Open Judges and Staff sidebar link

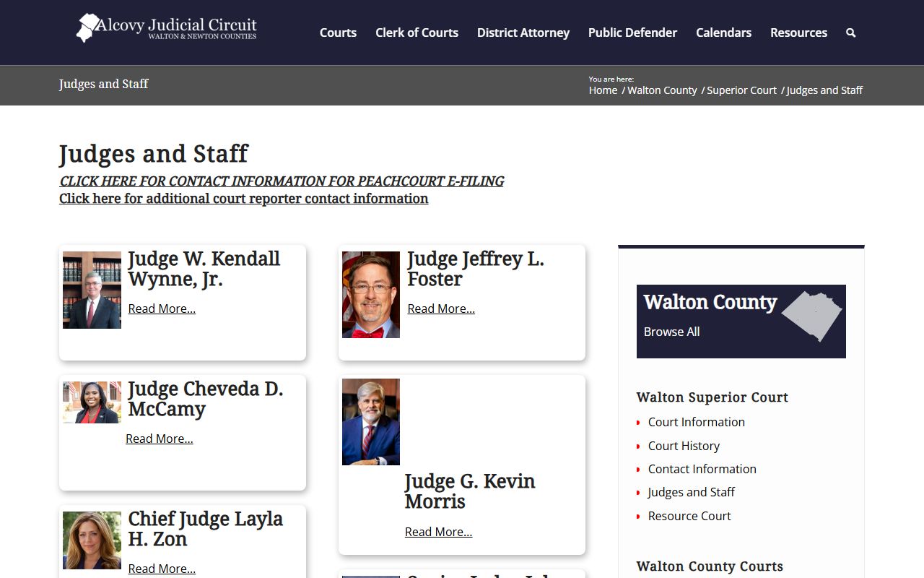(x=692, y=492)
